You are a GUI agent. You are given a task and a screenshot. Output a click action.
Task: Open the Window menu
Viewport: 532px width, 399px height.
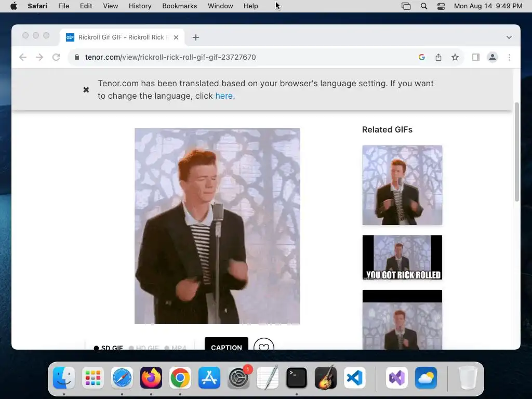coord(220,6)
